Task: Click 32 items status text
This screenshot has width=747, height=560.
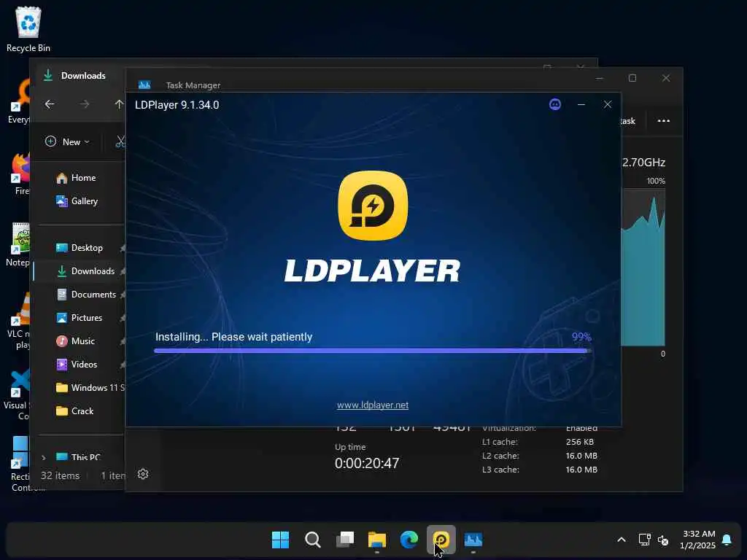Action: pos(60,475)
